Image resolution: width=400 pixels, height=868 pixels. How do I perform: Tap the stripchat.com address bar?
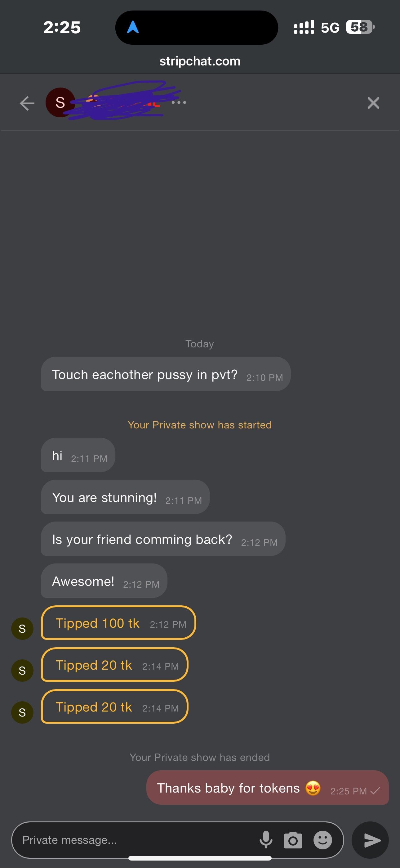coord(200,61)
